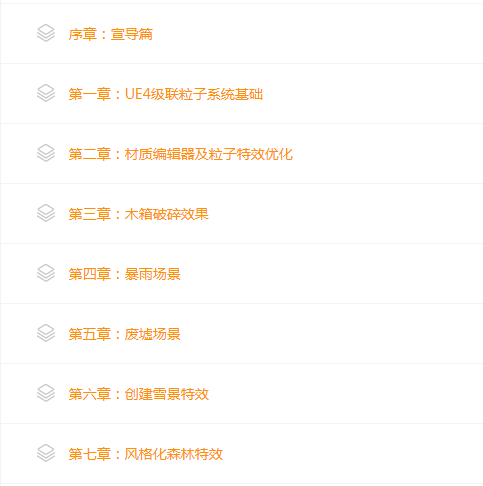Open the 第五章:废墟场景 chapter
This screenshot has height=486, width=483.
pyautogui.click(x=125, y=334)
